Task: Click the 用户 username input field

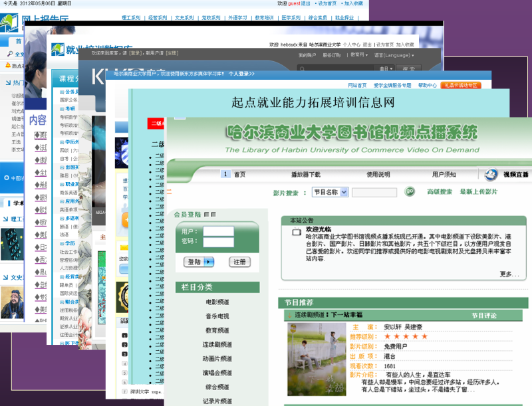Action: 219,231
